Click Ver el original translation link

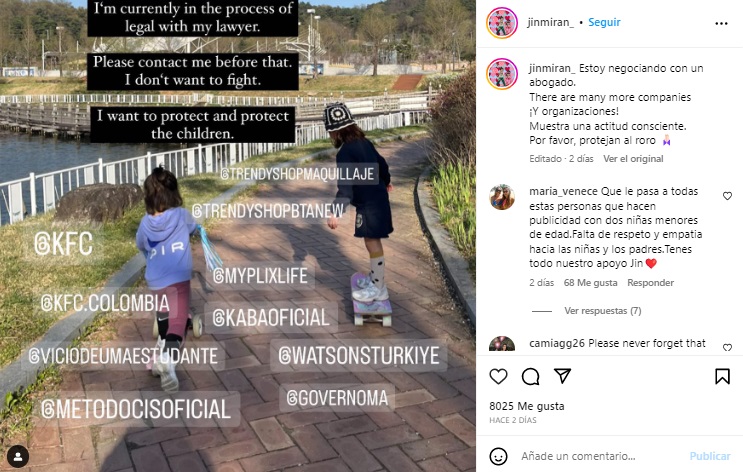[633, 159]
